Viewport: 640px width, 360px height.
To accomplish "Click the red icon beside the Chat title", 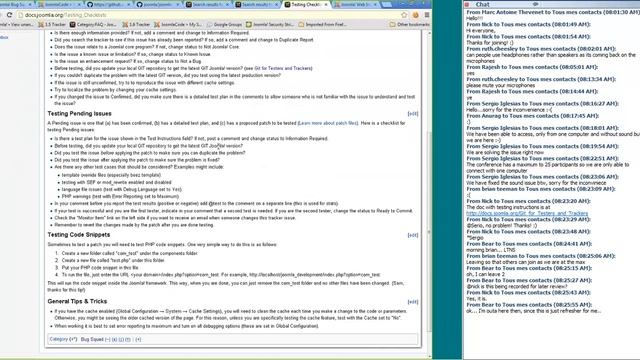I will pyautogui.click(x=467, y=4).
